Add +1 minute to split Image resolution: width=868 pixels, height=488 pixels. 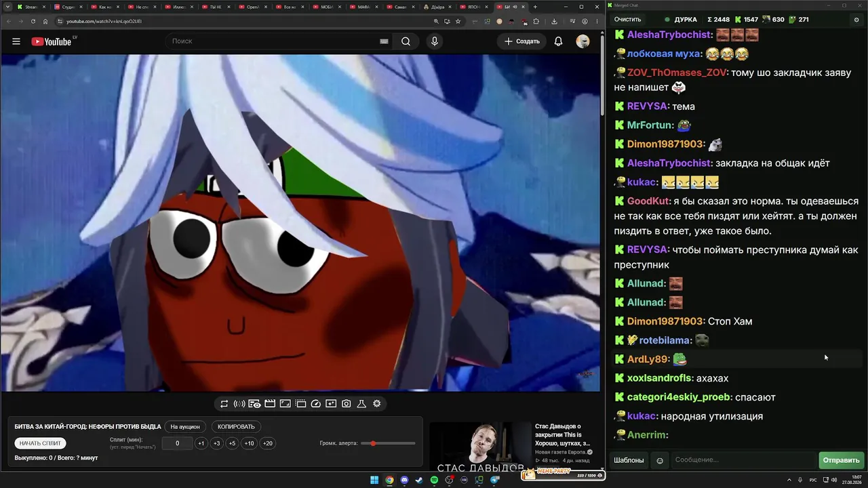click(201, 443)
